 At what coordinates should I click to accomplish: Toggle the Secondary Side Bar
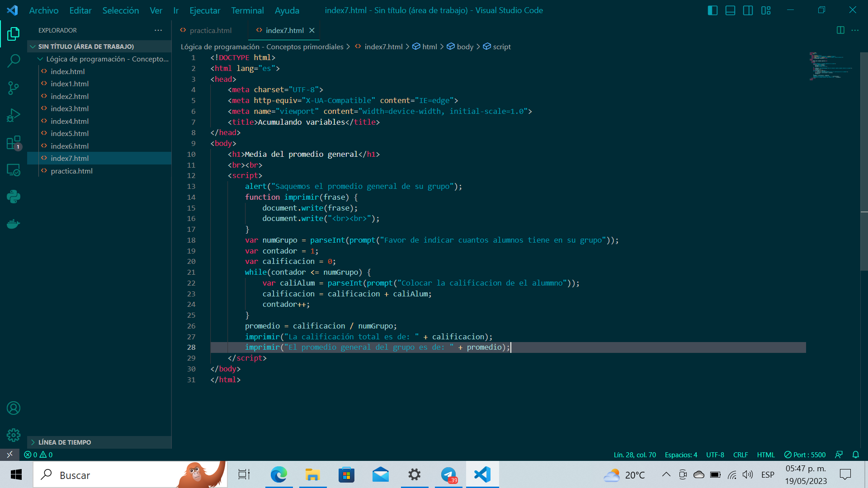pyautogui.click(x=748, y=10)
